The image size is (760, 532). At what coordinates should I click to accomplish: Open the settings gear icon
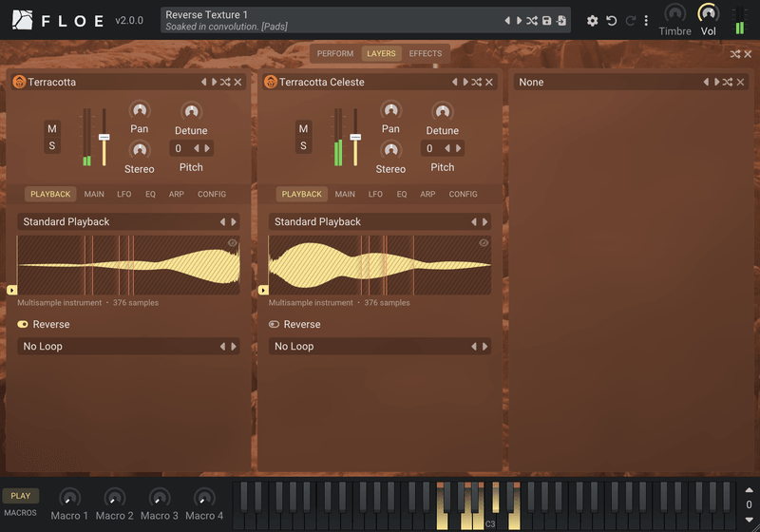[592, 20]
